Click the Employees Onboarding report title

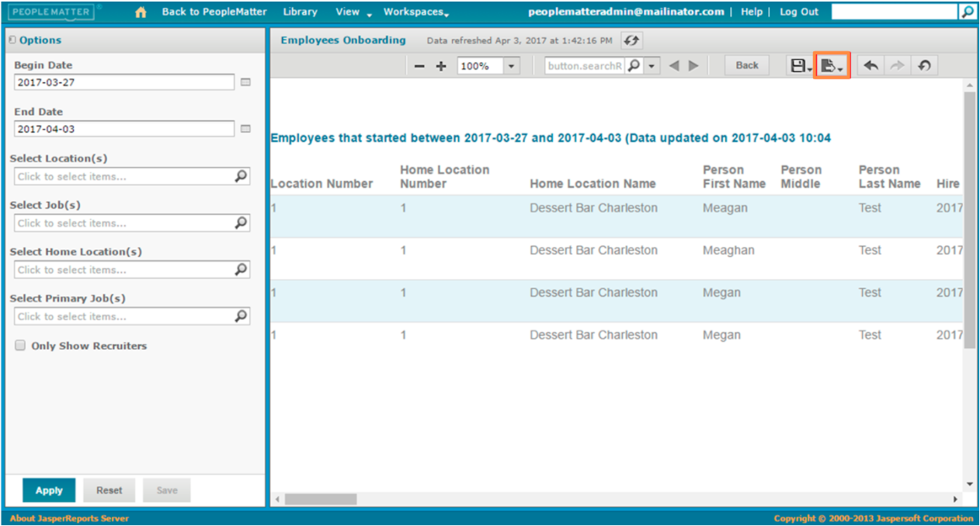click(x=343, y=40)
